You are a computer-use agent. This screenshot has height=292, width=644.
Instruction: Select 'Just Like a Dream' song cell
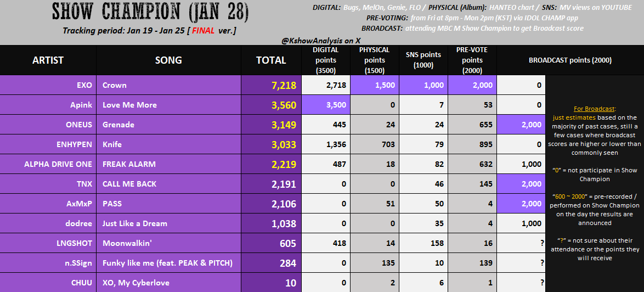point(168,223)
